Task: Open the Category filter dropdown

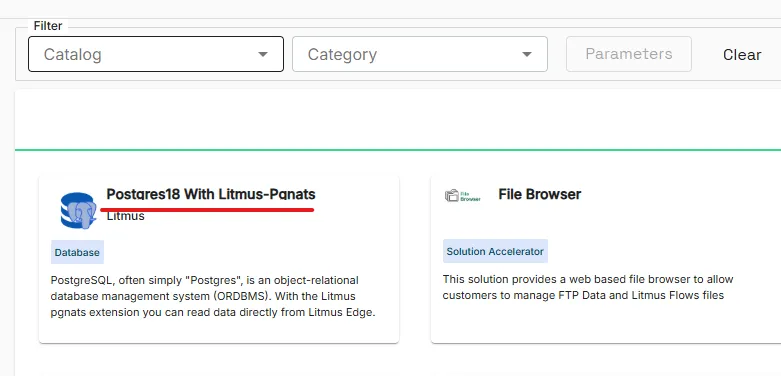Action: click(420, 54)
